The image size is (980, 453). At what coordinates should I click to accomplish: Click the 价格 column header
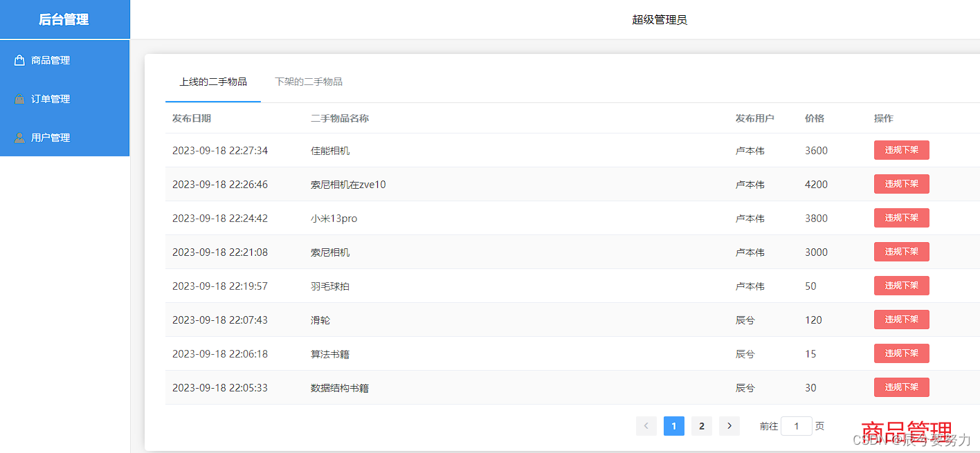tap(815, 118)
